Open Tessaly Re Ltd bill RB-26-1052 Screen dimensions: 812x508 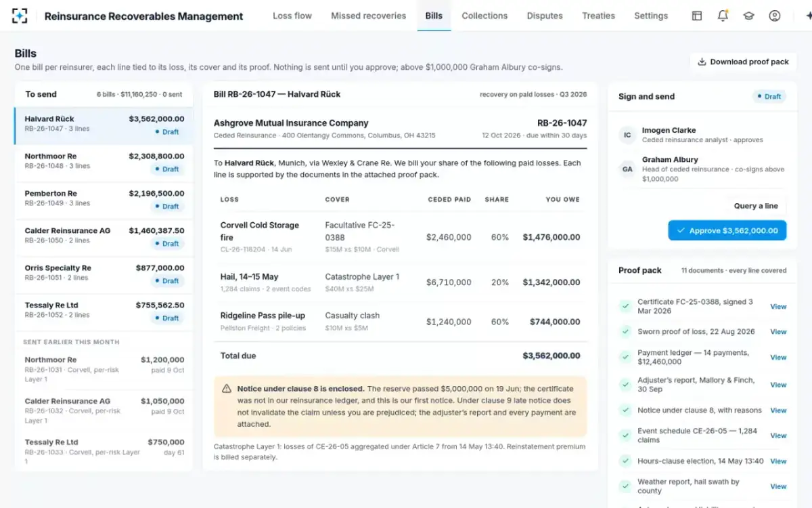click(104, 312)
